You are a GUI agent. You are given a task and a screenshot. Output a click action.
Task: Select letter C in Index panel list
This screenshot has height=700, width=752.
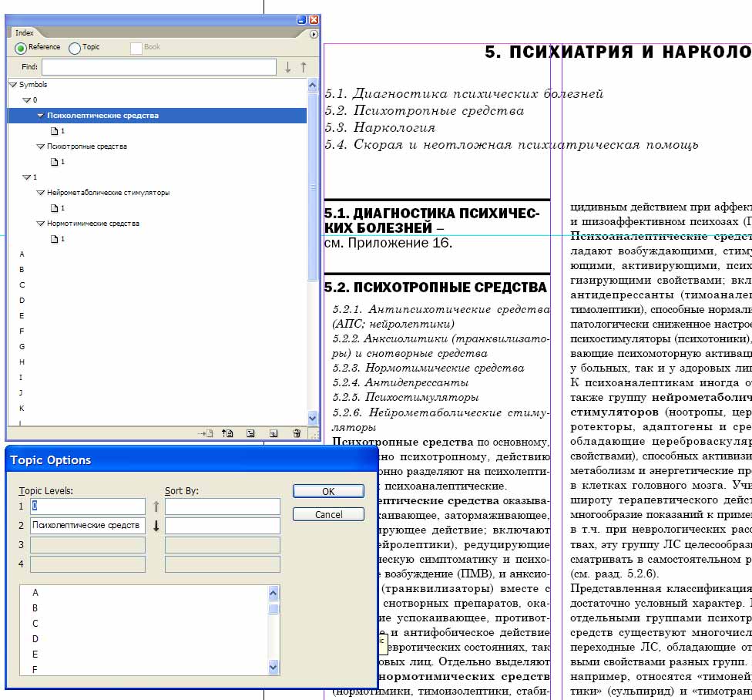22,284
